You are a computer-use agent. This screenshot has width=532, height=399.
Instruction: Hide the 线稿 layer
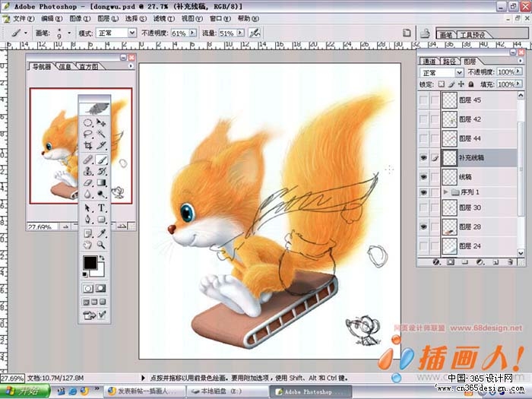[423, 177]
